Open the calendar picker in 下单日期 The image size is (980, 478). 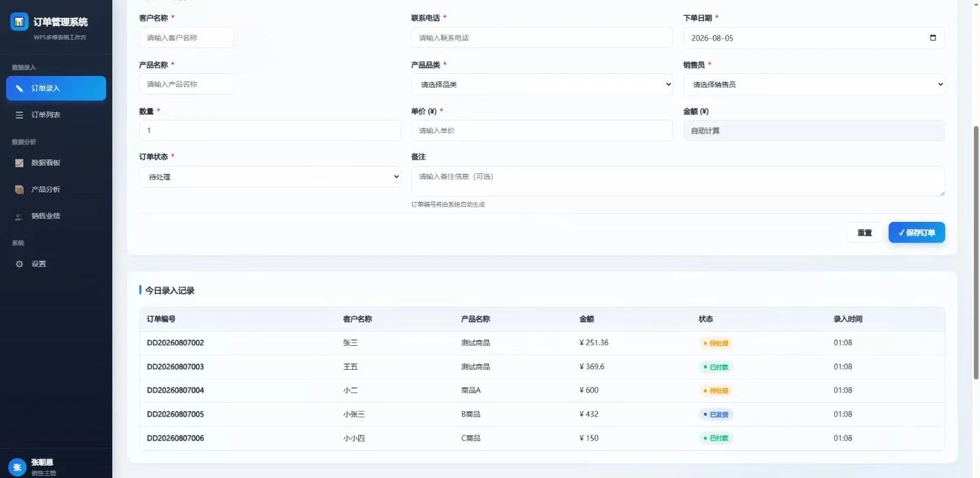click(933, 38)
